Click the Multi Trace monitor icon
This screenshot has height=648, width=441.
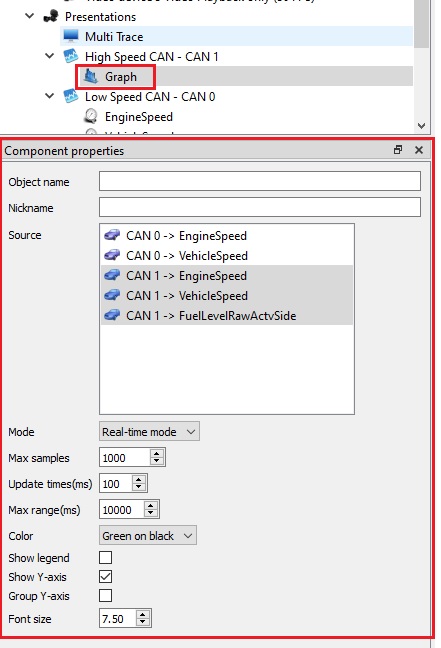(71, 36)
